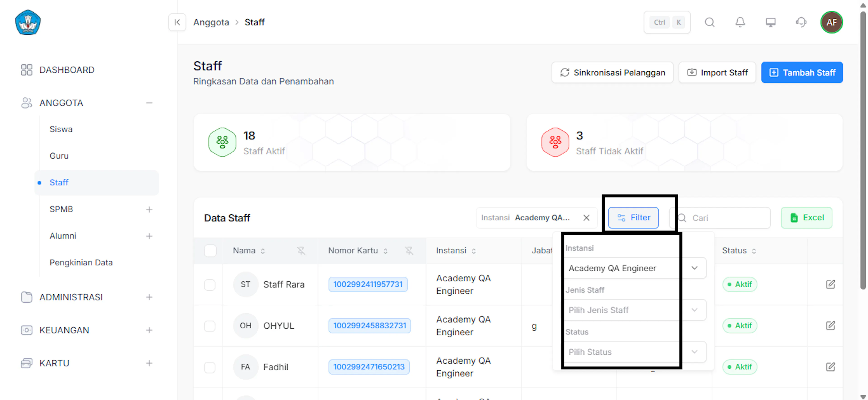
Task: Sort by Nama column
Action: (x=263, y=251)
